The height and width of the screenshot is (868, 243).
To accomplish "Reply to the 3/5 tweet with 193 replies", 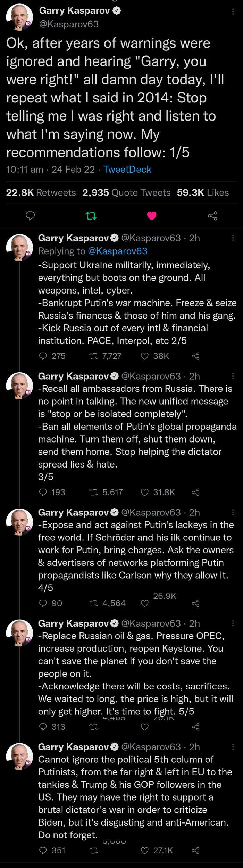I will [43, 492].
